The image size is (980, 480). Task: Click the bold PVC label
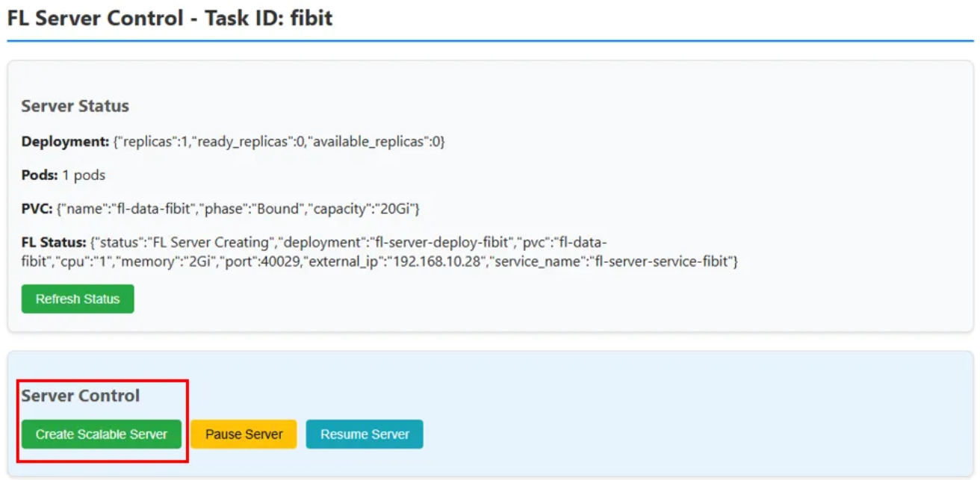click(x=37, y=209)
